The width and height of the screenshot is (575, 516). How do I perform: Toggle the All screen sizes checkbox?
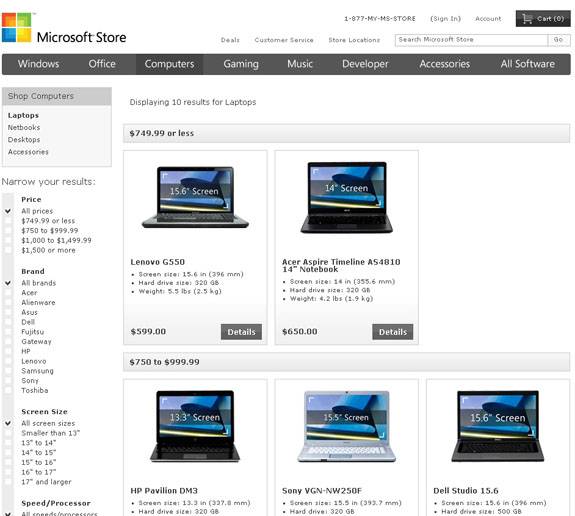tap(8, 423)
